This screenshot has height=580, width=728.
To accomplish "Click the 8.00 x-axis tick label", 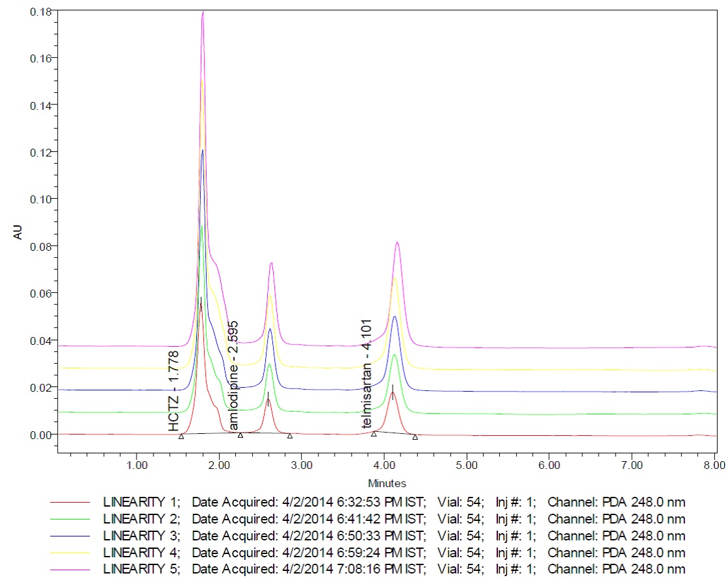I will 714,465.
